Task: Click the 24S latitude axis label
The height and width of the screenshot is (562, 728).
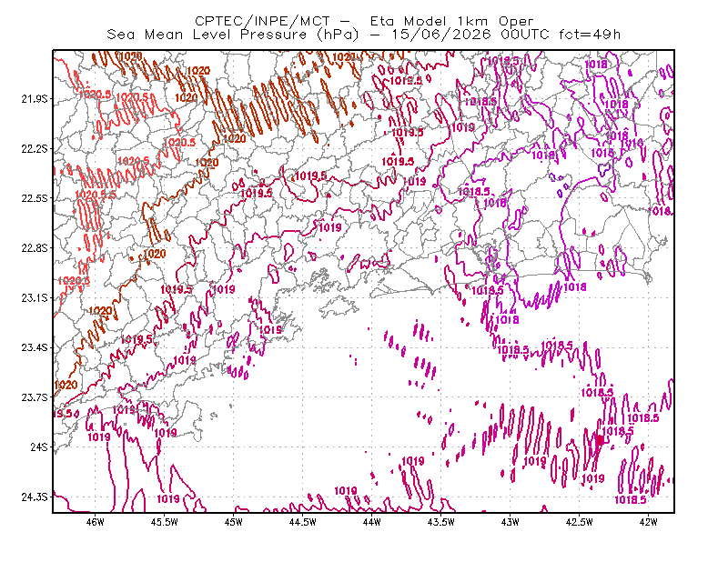Action: tap(39, 447)
